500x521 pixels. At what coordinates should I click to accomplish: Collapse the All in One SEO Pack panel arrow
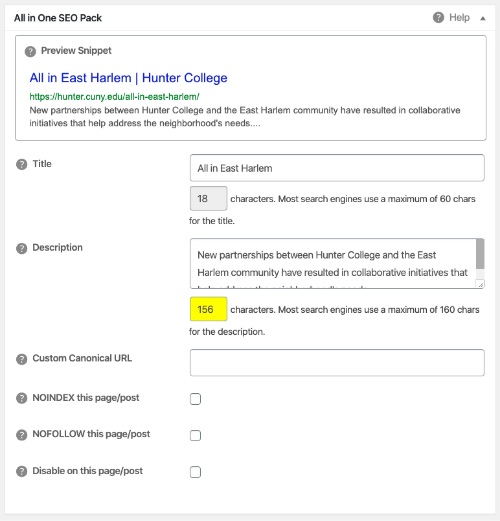tap(482, 18)
